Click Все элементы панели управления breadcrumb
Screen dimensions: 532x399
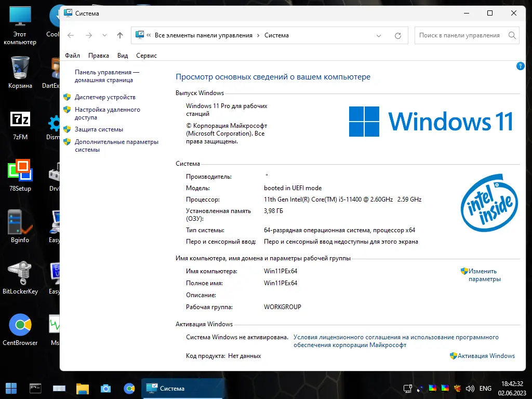tap(204, 35)
